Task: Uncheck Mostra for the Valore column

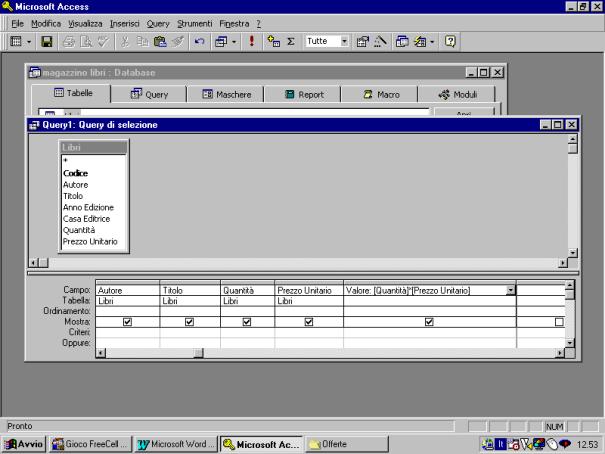Action: tap(429, 322)
